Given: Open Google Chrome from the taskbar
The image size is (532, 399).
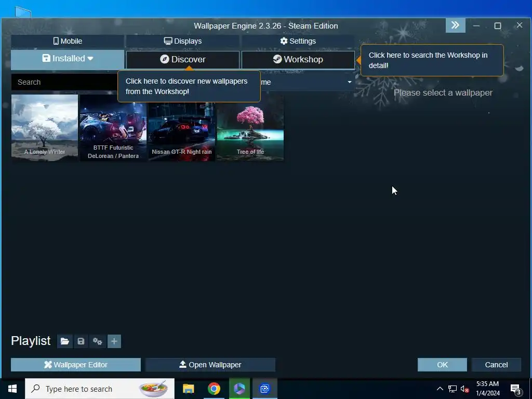Looking at the screenshot, I should click(214, 389).
